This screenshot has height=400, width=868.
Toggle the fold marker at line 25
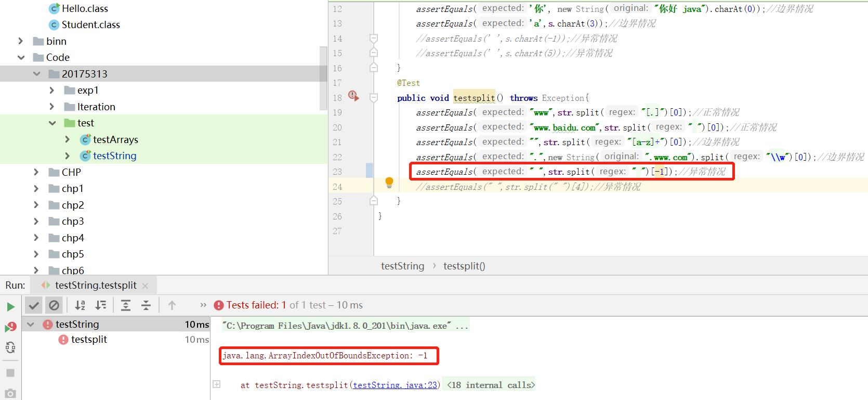pos(373,201)
